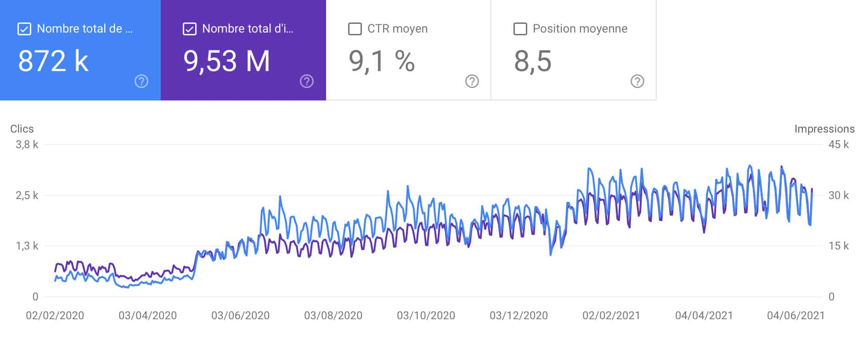Click the 02/02/2020 date label
Screen dimensions: 868x344
tap(55, 316)
